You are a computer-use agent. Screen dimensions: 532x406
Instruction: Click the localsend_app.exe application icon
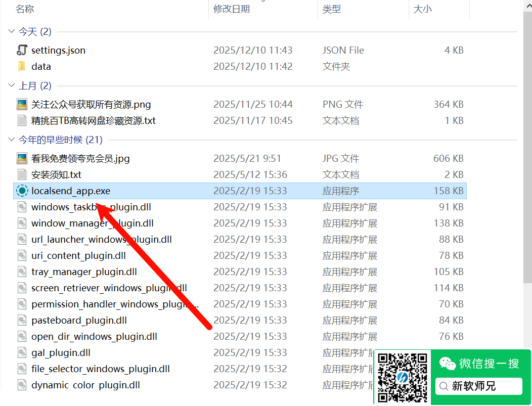22,191
